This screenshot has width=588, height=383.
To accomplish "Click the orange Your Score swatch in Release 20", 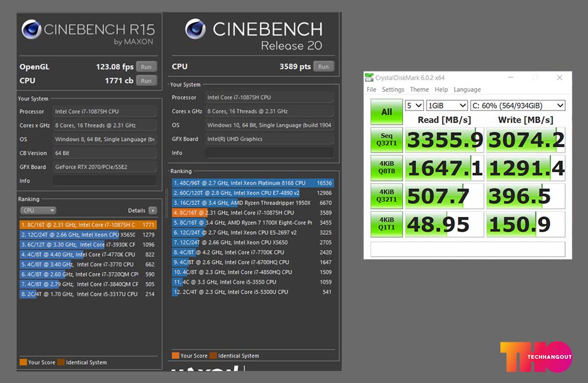I will point(176,356).
